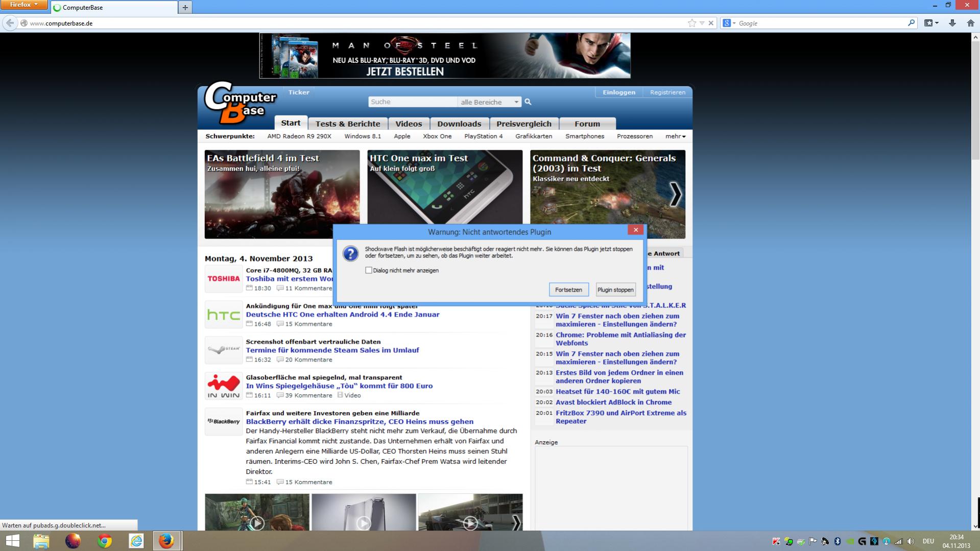Open the volume speaker tray icon

[x=911, y=541]
